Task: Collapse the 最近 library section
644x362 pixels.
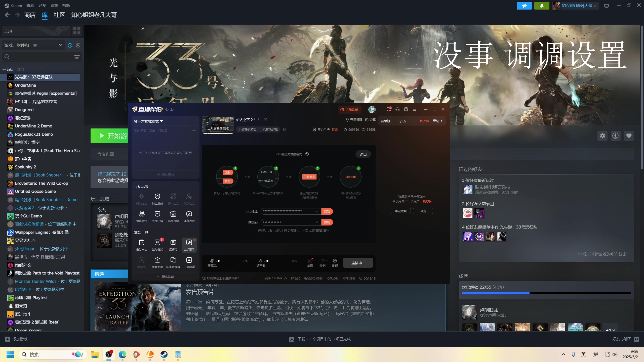Action: pos(4,69)
